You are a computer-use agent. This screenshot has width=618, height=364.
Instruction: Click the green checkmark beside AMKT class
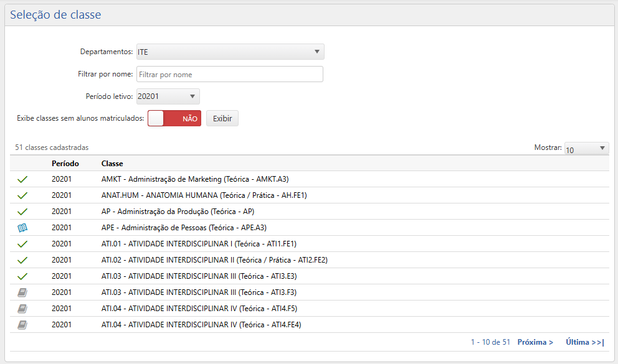(23, 179)
